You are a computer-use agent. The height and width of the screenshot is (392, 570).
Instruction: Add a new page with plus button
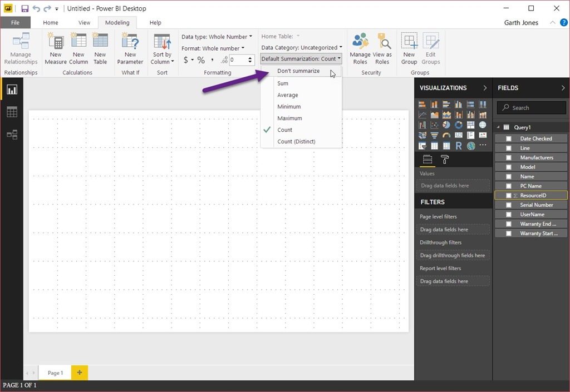pos(80,373)
